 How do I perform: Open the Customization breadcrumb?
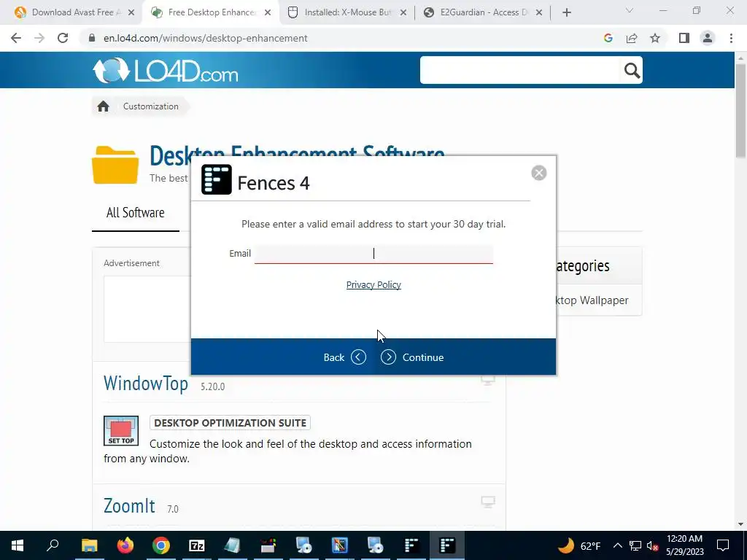[x=150, y=106]
